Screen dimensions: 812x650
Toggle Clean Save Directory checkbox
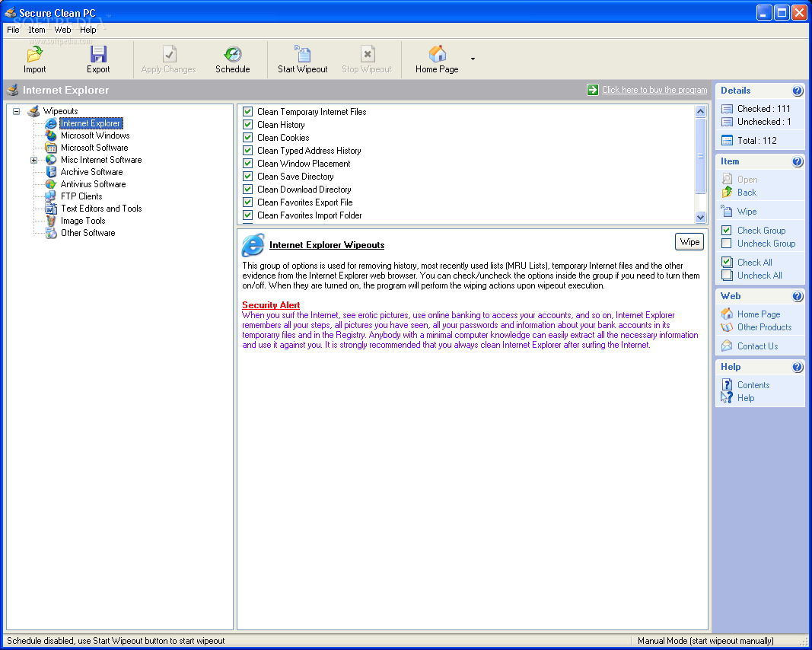click(x=247, y=176)
